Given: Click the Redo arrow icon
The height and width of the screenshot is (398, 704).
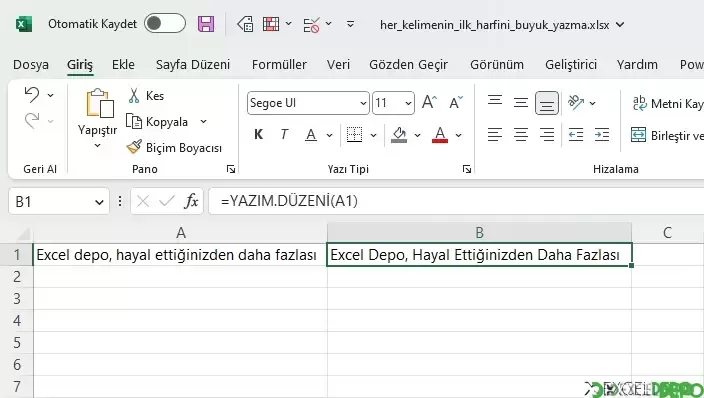Looking at the screenshot, I should pyautogui.click(x=32, y=120).
